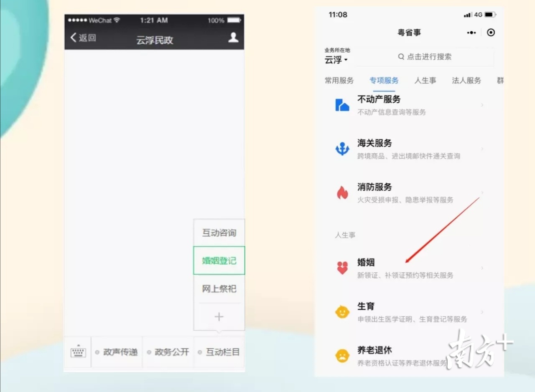This screenshot has height=392, width=535.
Task: Open 养老退休 elderly face icon
Action: click(x=342, y=356)
